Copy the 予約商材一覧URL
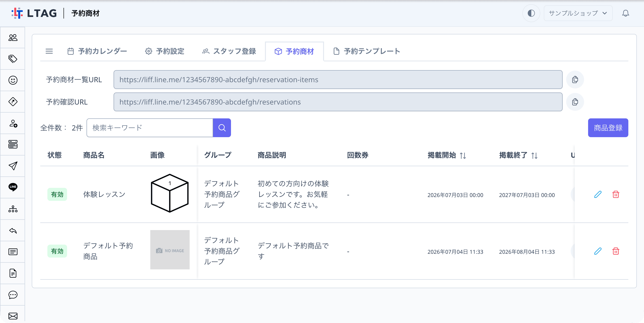 575,80
